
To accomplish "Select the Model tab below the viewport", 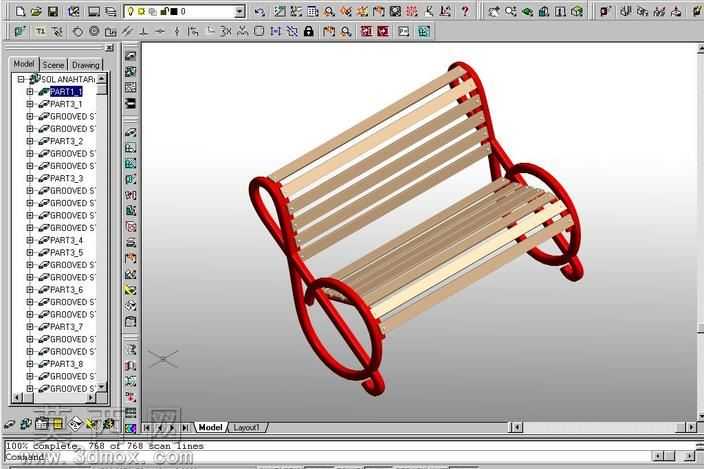I will tap(211, 427).
